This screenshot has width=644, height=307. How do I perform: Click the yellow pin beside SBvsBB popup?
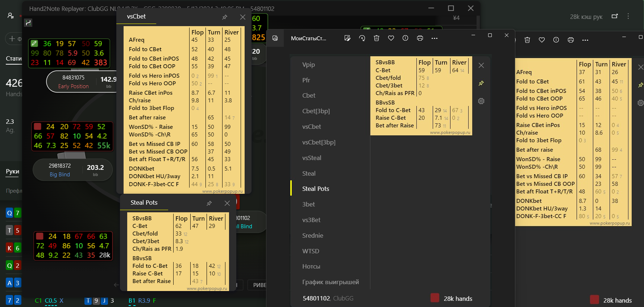click(481, 83)
